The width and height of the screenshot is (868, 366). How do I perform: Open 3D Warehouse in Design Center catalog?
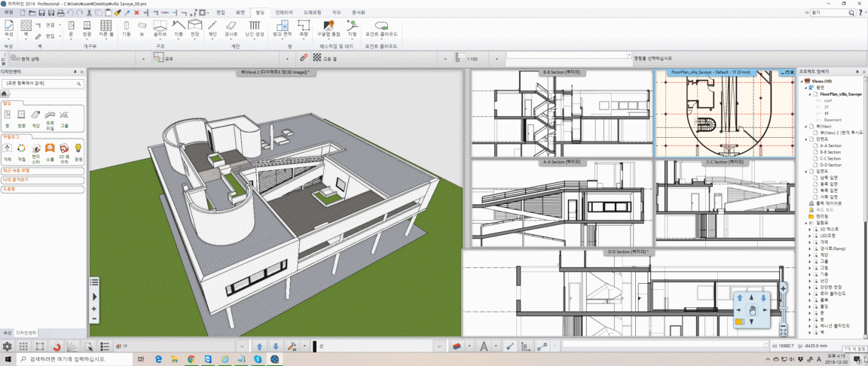63,152
